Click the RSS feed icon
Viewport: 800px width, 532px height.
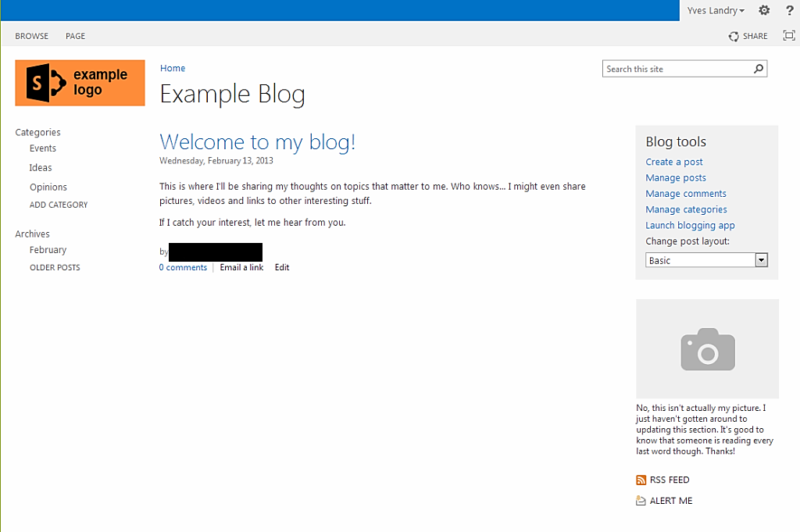[641, 480]
